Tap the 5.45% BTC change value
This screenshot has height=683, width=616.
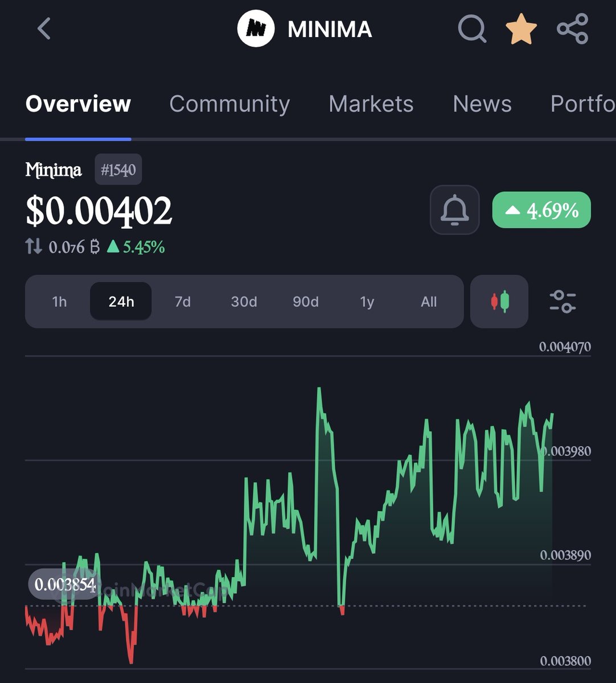click(x=136, y=247)
